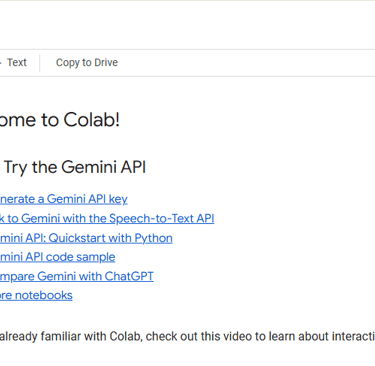This screenshot has height=366, width=375.
Task: Click the divider between Text and Copy to Drive
Action: tap(40, 63)
